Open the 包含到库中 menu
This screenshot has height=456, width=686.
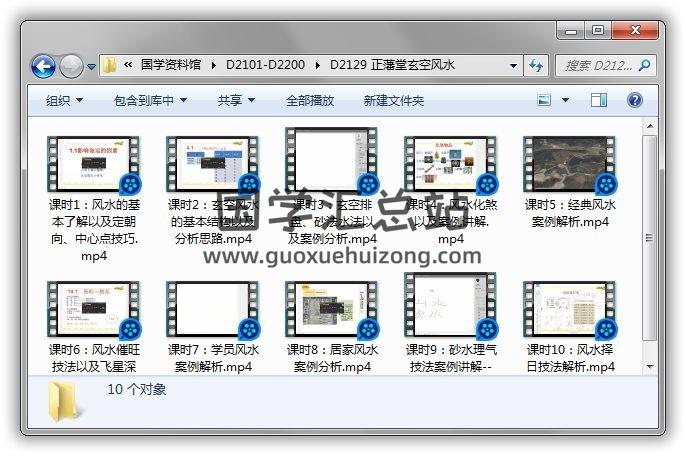150,101
